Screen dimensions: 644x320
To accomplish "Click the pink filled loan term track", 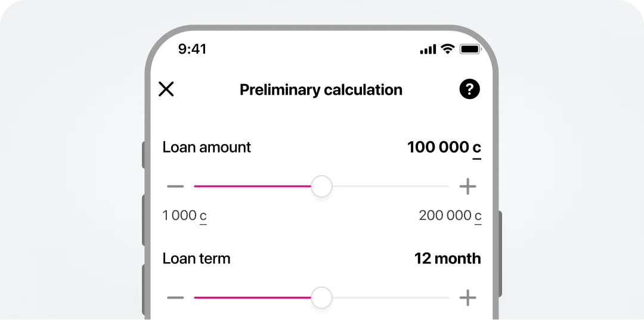I will click(x=252, y=297).
